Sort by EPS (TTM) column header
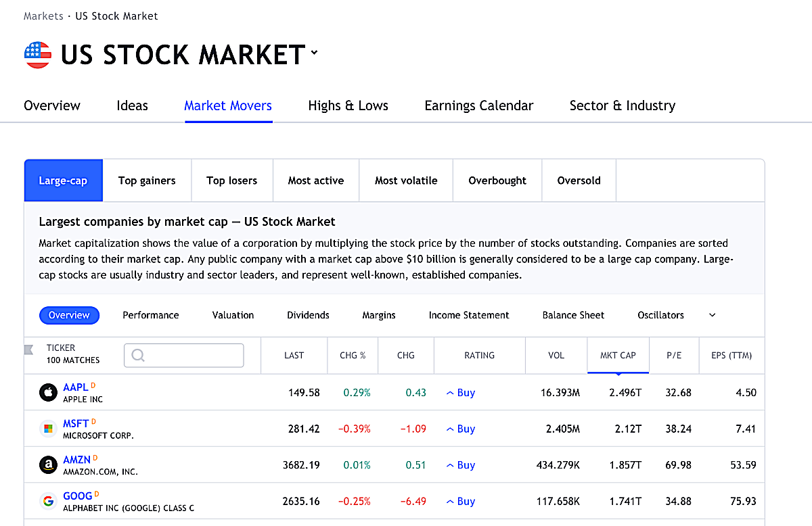 (731, 355)
